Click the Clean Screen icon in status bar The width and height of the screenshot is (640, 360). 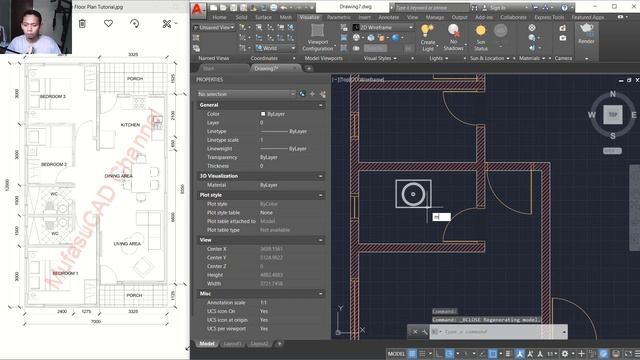[x=628, y=353]
